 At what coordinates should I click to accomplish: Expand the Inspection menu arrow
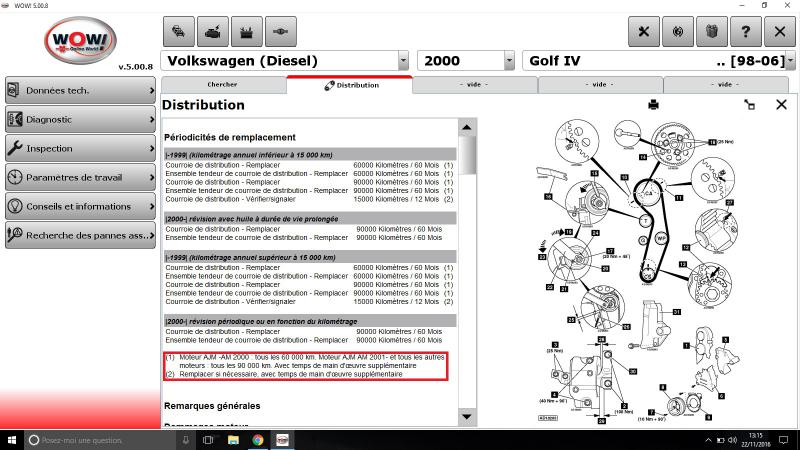click(152, 148)
